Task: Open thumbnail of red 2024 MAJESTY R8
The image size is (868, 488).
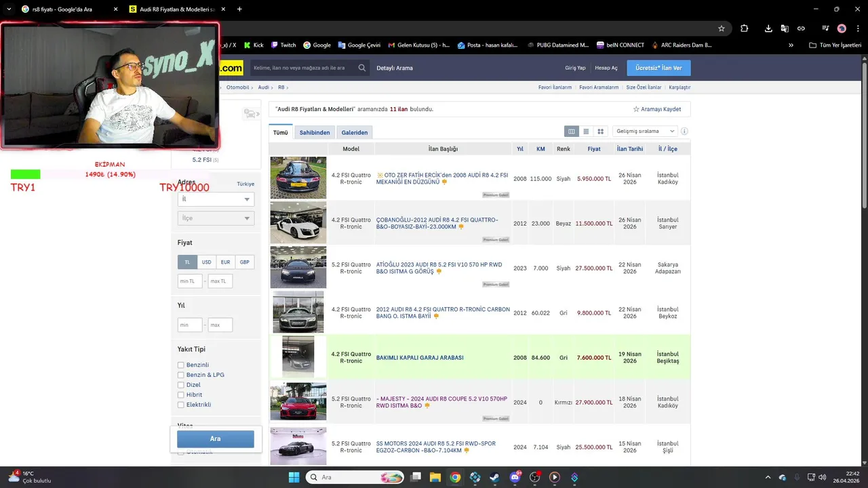Action: [298, 402]
